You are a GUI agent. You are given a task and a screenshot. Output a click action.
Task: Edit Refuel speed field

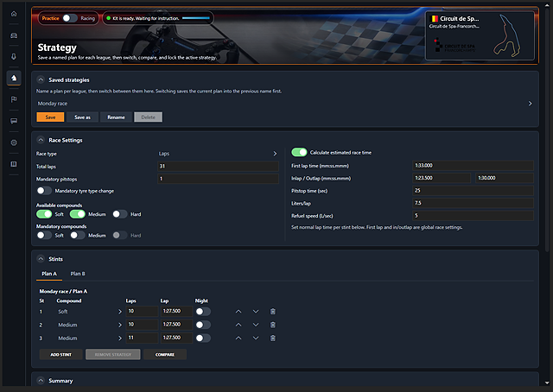(473, 215)
